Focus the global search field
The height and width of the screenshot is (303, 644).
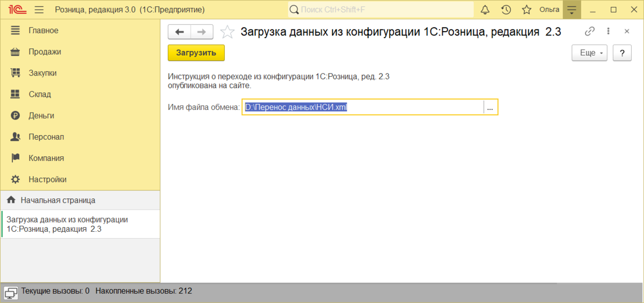381,10
